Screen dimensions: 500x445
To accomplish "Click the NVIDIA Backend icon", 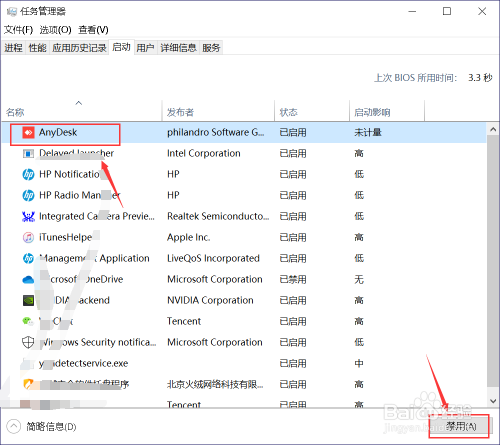I will tap(28, 300).
